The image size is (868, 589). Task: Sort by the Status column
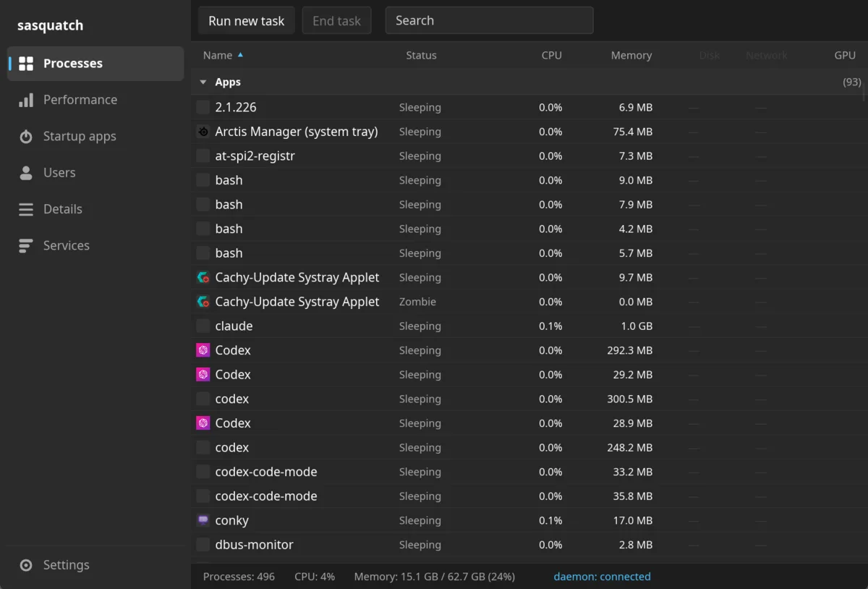tap(421, 55)
